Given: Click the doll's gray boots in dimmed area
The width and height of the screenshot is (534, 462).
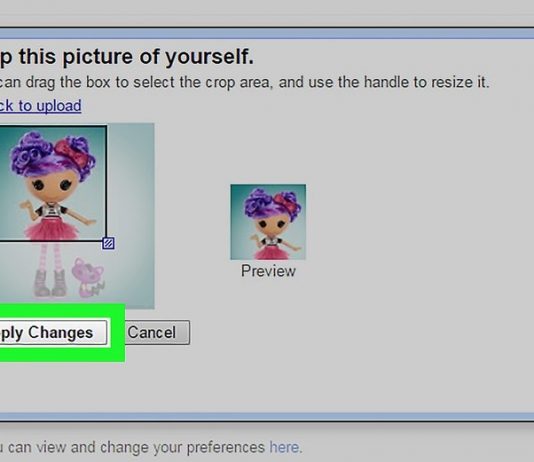Looking at the screenshot, I should click(50, 282).
